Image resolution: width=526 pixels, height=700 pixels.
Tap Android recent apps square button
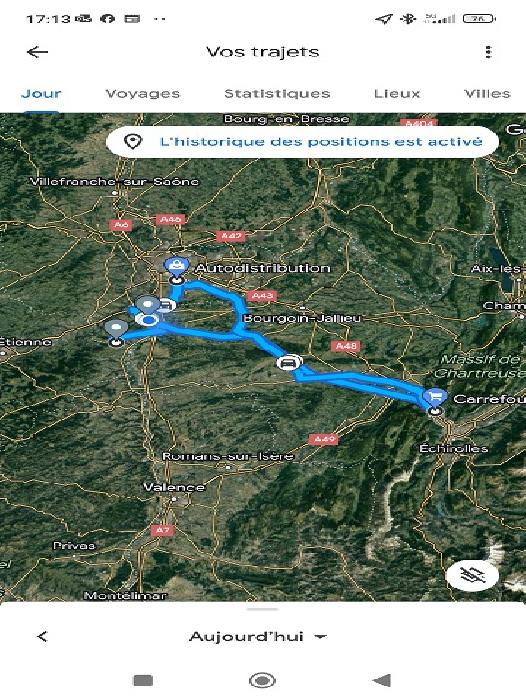(x=143, y=680)
